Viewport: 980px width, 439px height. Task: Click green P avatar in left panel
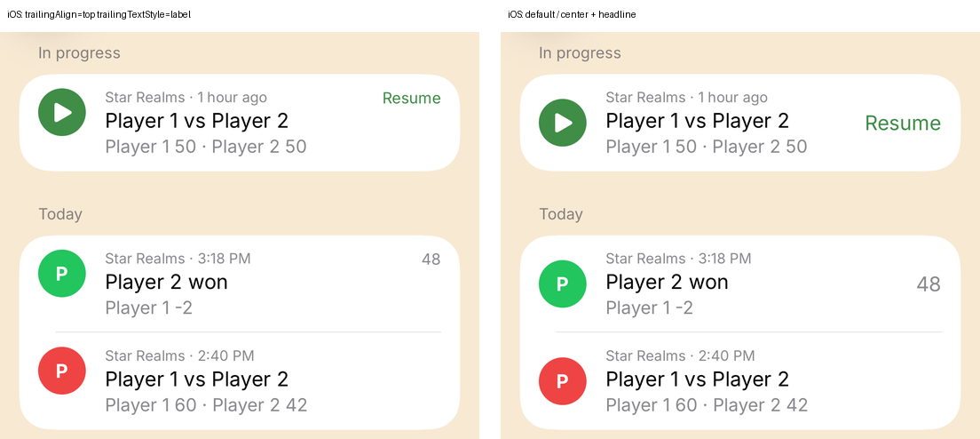pyautogui.click(x=62, y=274)
